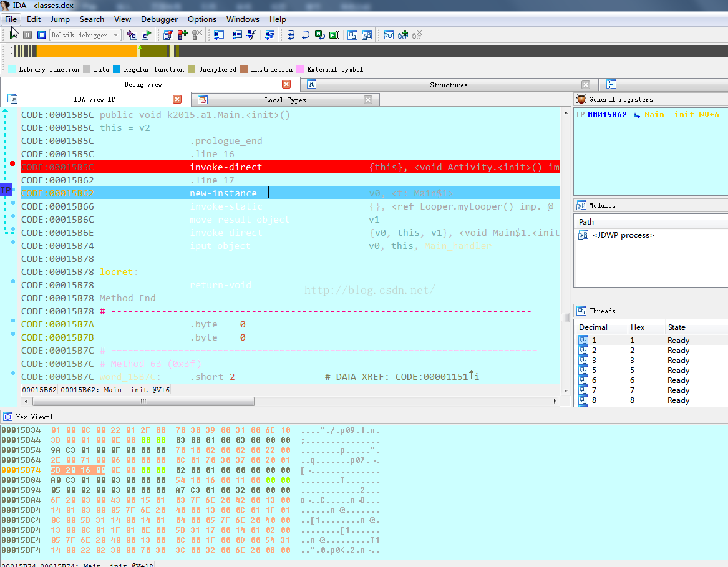Click the General registers bug icon

pos(581,99)
